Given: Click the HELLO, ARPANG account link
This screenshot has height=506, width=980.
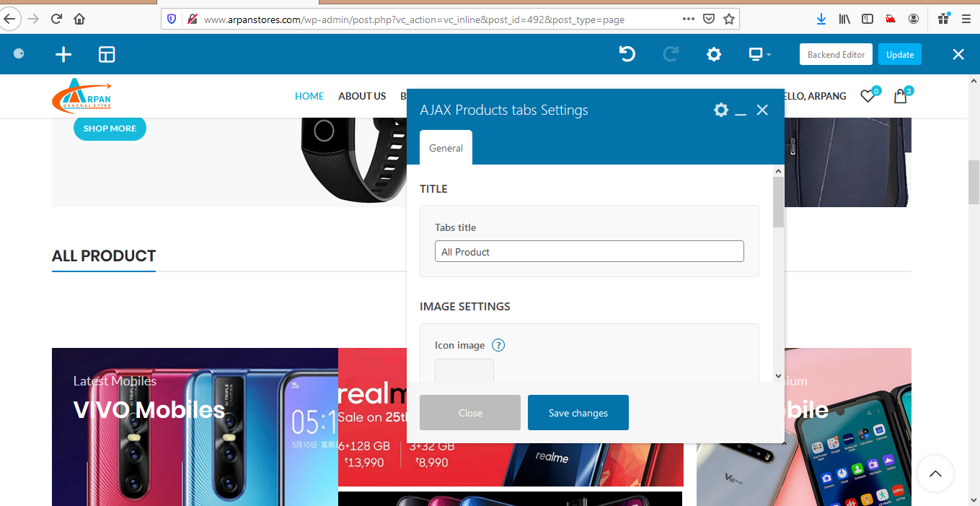Looking at the screenshot, I should tap(816, 96).
